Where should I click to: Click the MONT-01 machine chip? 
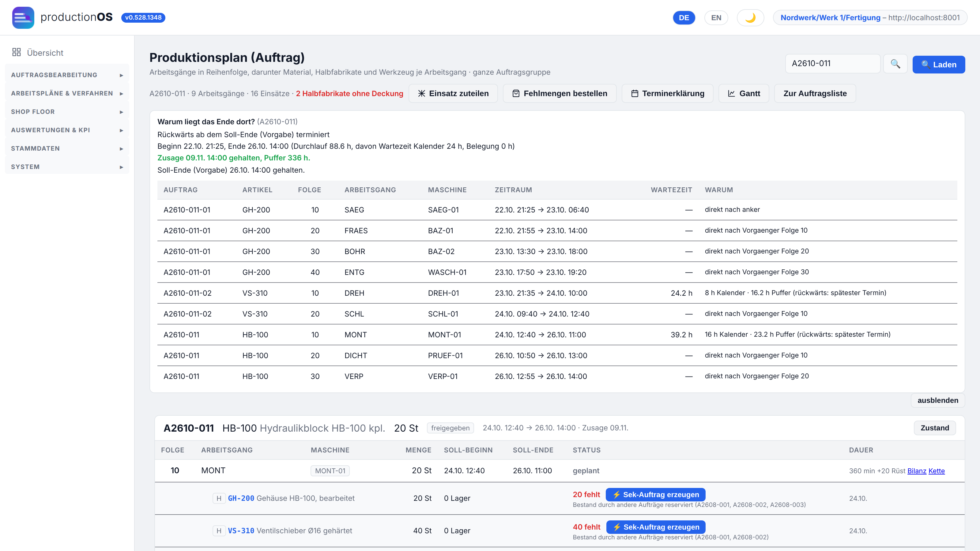point(330,471)
